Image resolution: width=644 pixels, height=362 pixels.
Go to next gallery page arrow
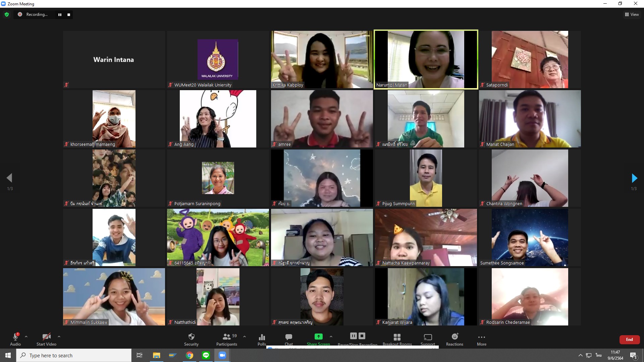(x=634, y=178)
